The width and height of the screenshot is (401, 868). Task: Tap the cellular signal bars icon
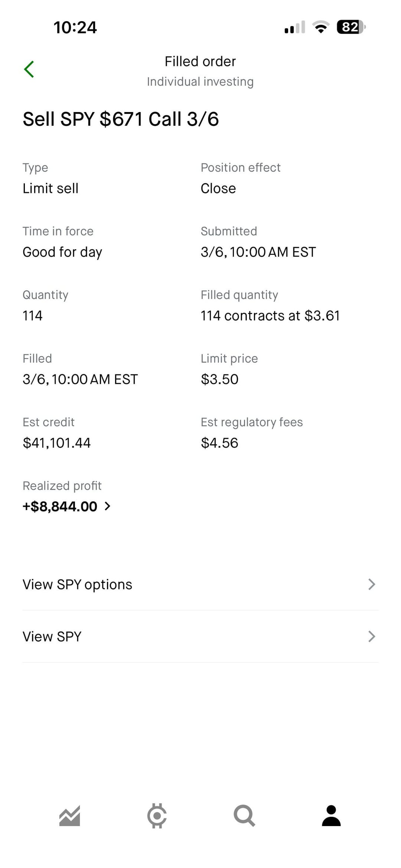pyautogui.click(x=295, y=27)
